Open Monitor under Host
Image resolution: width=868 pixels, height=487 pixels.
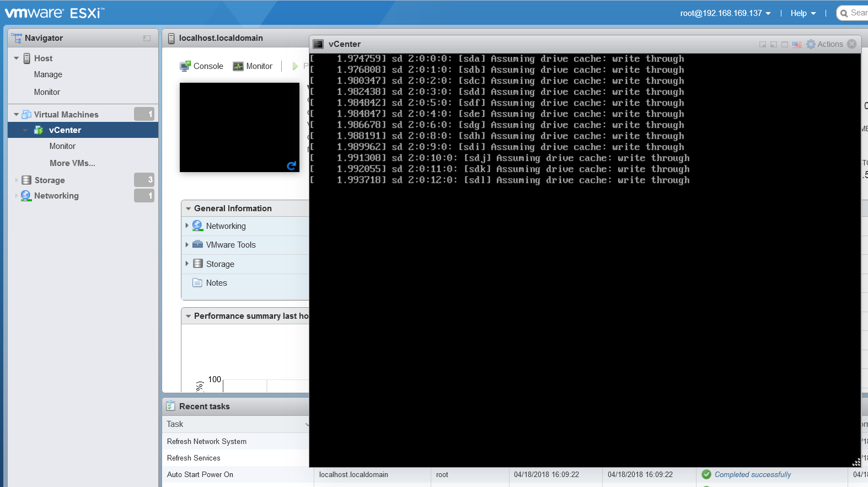point(47,92)
